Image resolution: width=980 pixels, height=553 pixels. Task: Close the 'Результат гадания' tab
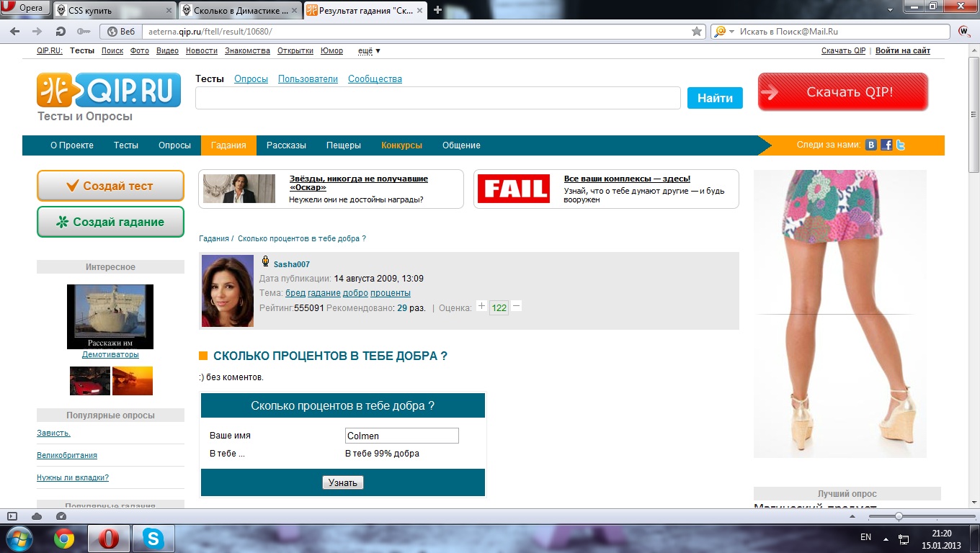(419, 10)
